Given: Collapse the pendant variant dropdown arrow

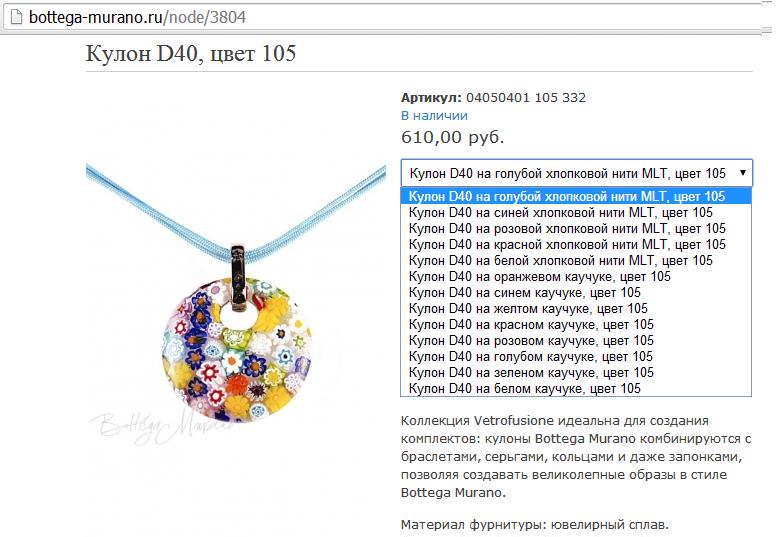Looking at the screenshot, I should (x=742, y=173).
